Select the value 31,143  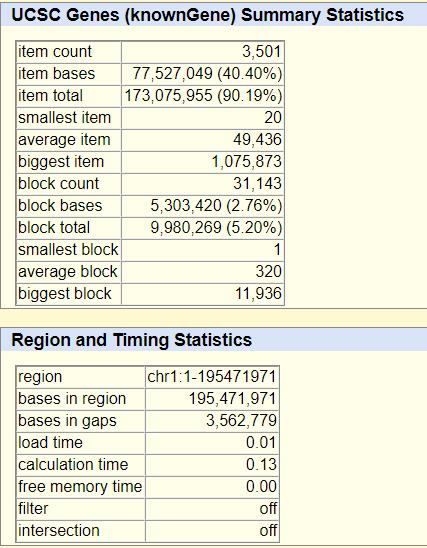tap(258, 184)
